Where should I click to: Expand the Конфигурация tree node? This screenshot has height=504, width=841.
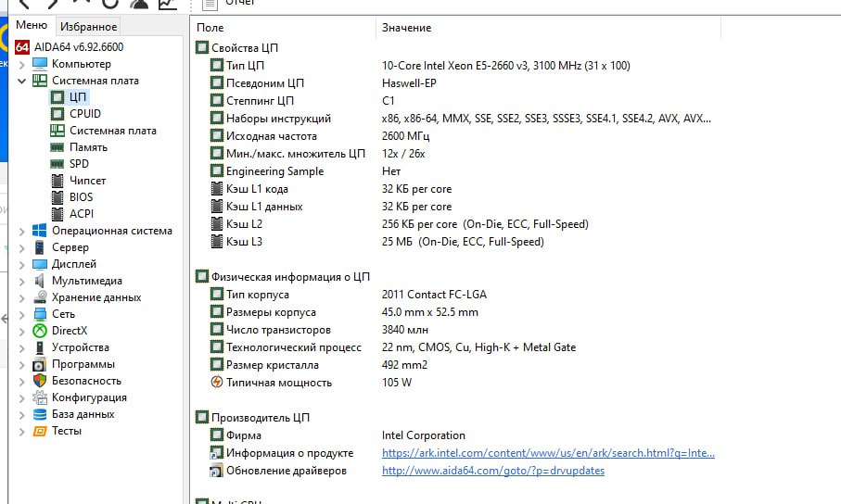tap(22, 398)
